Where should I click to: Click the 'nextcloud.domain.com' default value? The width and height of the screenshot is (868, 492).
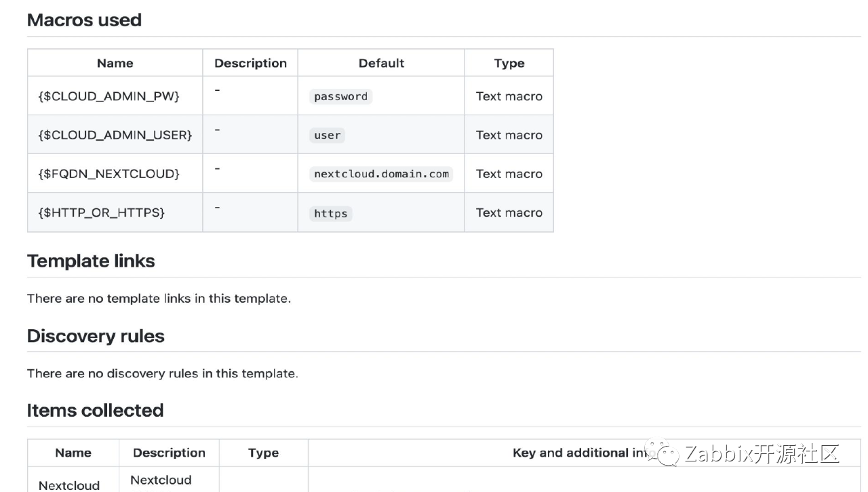[381, 174]
